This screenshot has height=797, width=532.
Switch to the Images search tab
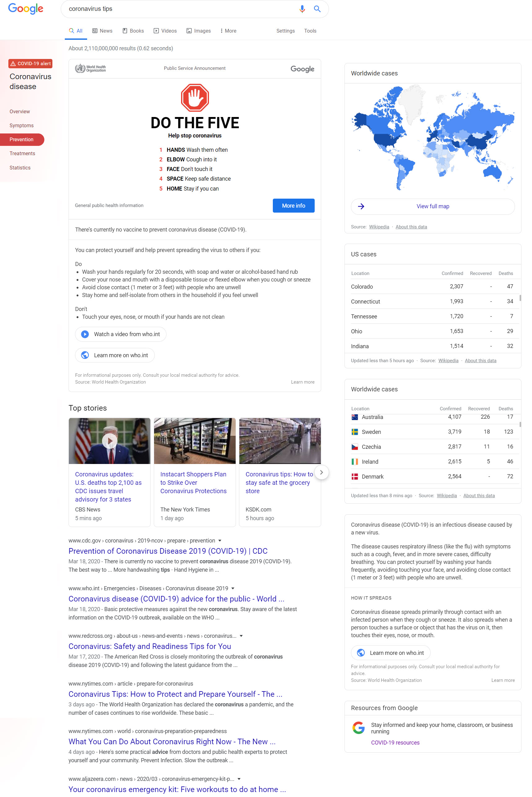coord(198,31)
